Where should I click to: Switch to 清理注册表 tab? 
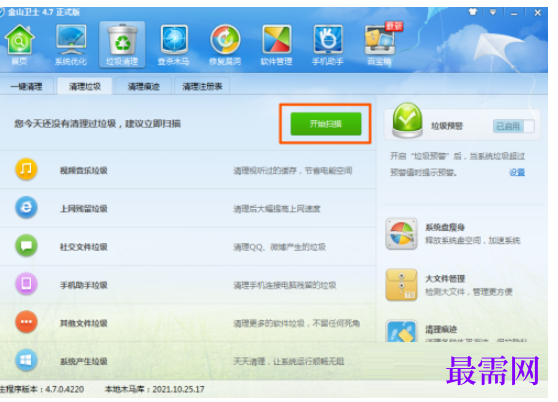tap(202, 86)
